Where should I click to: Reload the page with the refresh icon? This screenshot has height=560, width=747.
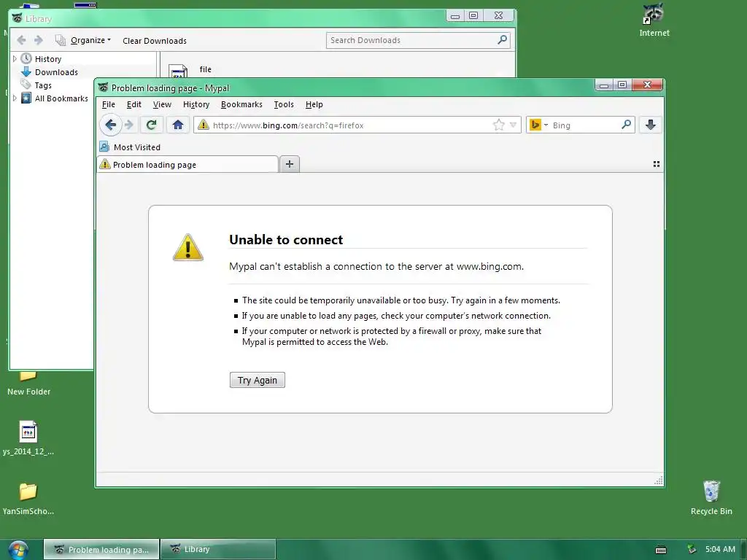tap(152, 125)
